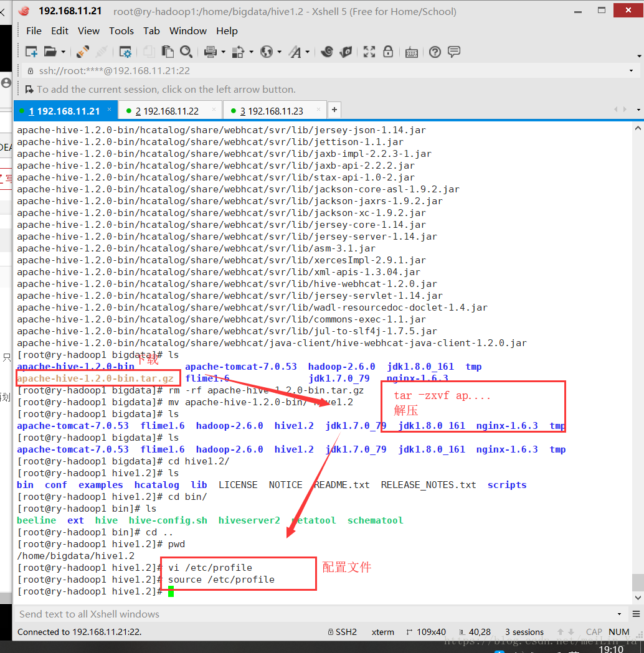Click the Xshell app icon in title bar
The image size is (644, 653).
24,11
